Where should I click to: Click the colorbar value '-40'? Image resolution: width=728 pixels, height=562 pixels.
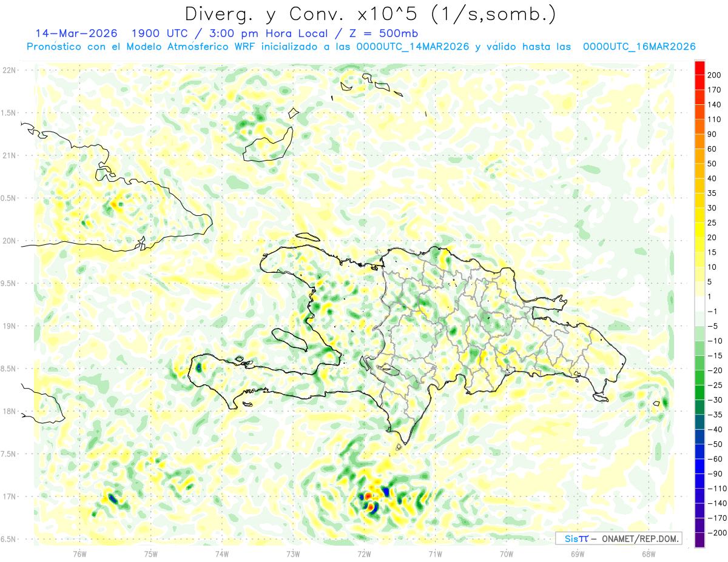(x=715, y=429)
